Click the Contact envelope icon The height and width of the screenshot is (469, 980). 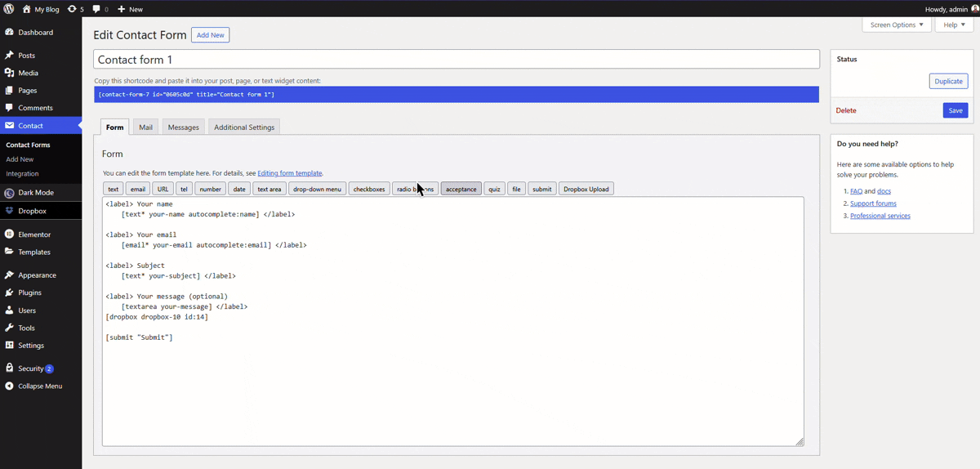pos(9,126)
